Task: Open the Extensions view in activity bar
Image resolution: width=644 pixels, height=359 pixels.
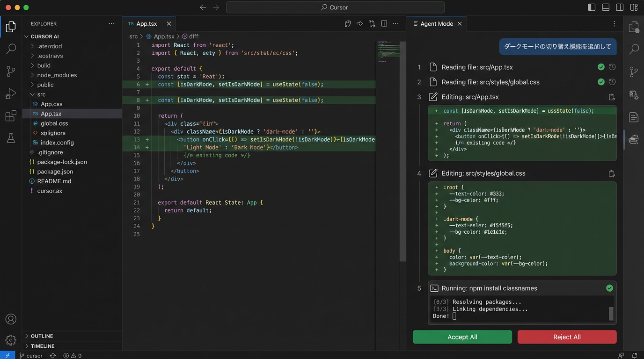Action: point(11,116)
